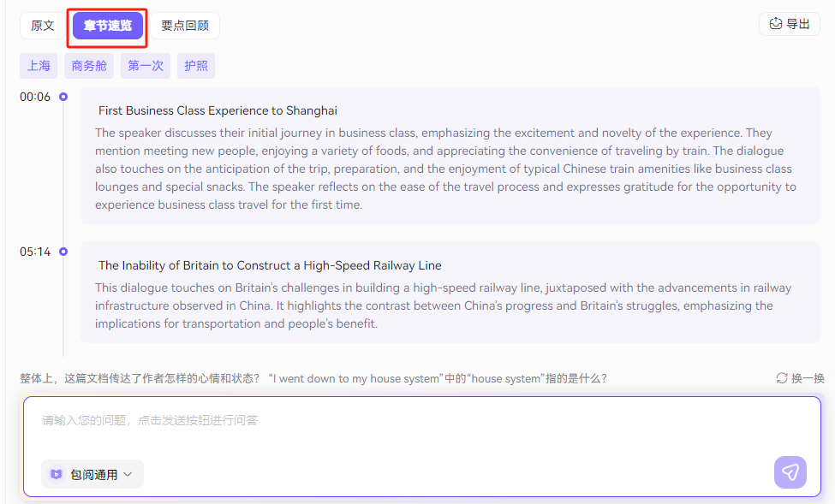Open the 要点回顾 tab

(x=185, y=26)
